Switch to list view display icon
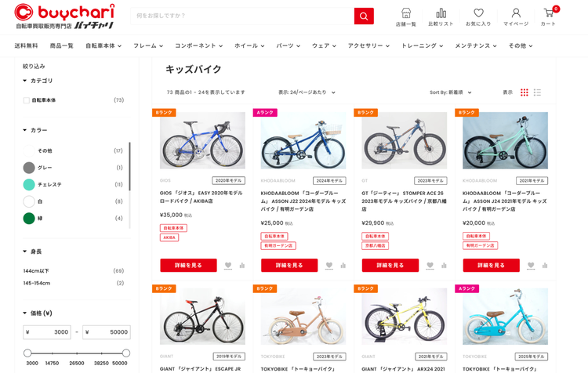Image resolution: width=588 pixels, height=373 pixels. (x=537, y=92)
